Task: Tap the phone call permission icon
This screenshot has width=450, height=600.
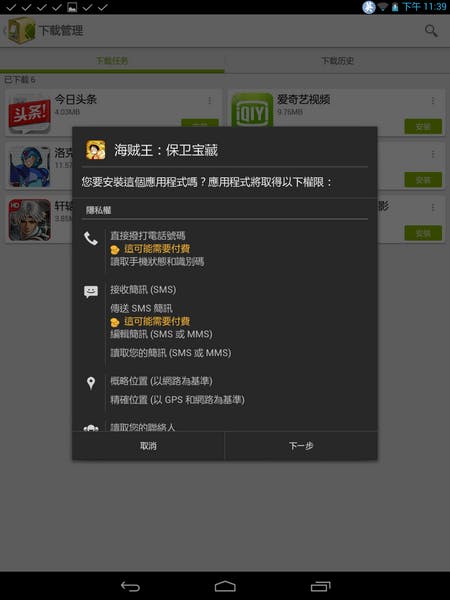Action: tap(91, 239)
